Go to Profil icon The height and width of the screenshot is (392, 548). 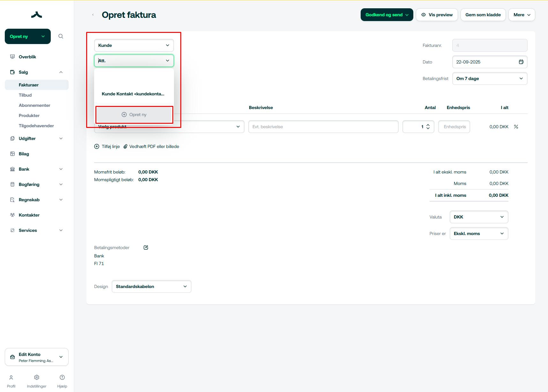tap(11, 378)
